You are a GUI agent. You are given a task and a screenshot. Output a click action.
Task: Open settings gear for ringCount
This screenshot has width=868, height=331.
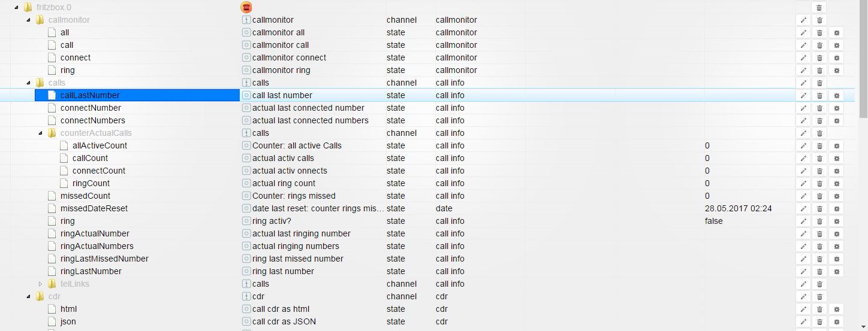[836, 183]
